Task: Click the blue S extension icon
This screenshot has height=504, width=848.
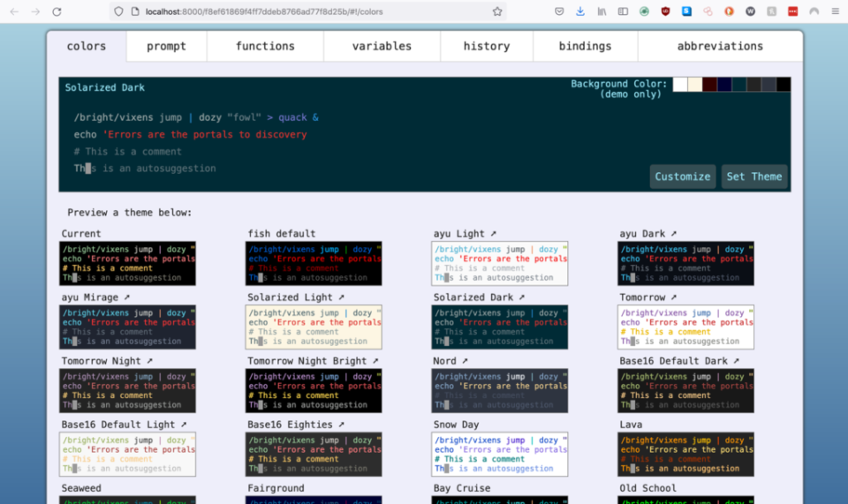Action: (x=687, y=11)
